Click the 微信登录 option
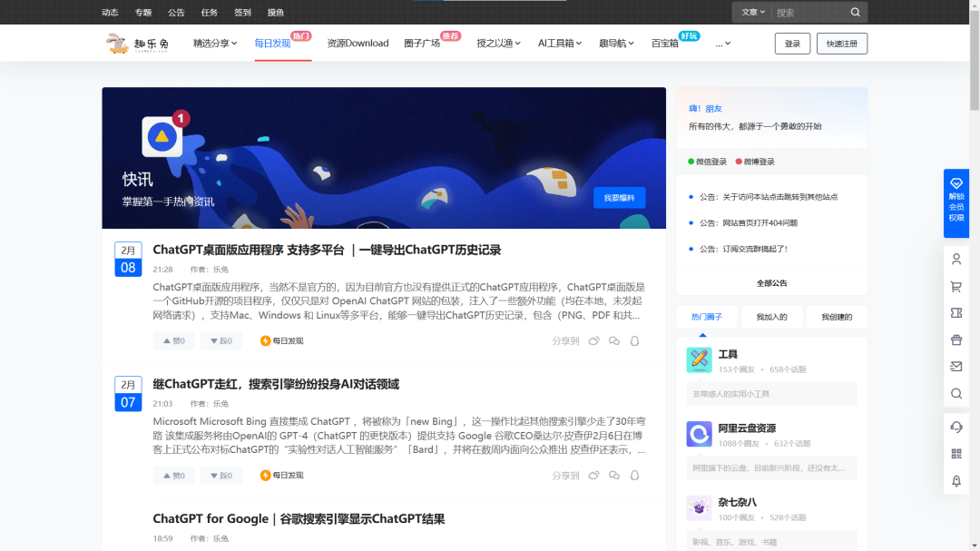980x551 pixels. (707, 162)
